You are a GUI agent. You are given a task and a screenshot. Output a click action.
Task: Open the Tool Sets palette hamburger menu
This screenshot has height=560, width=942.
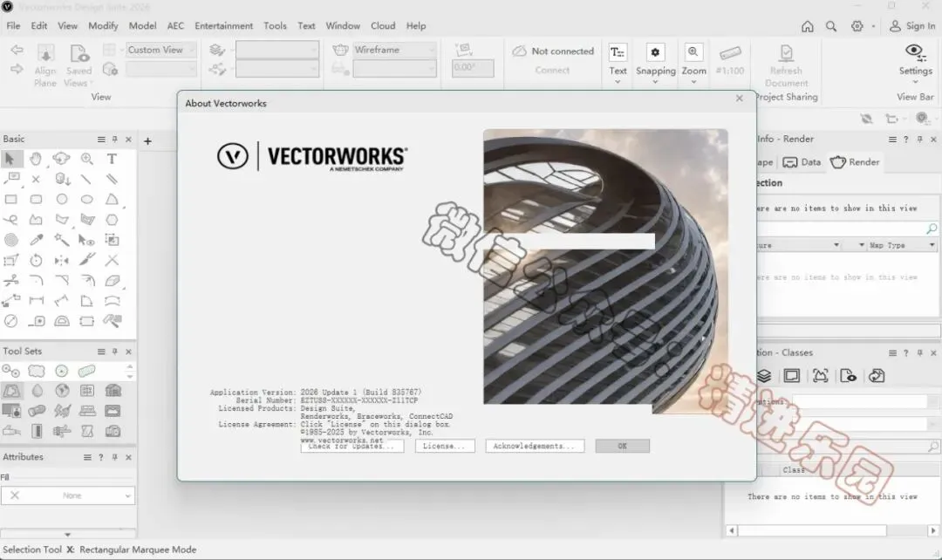click(101, 351)
